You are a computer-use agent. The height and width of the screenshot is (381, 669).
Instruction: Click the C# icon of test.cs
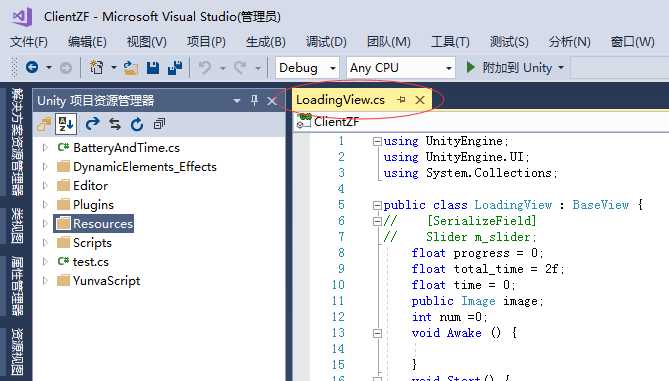click(x=63, y=262)
